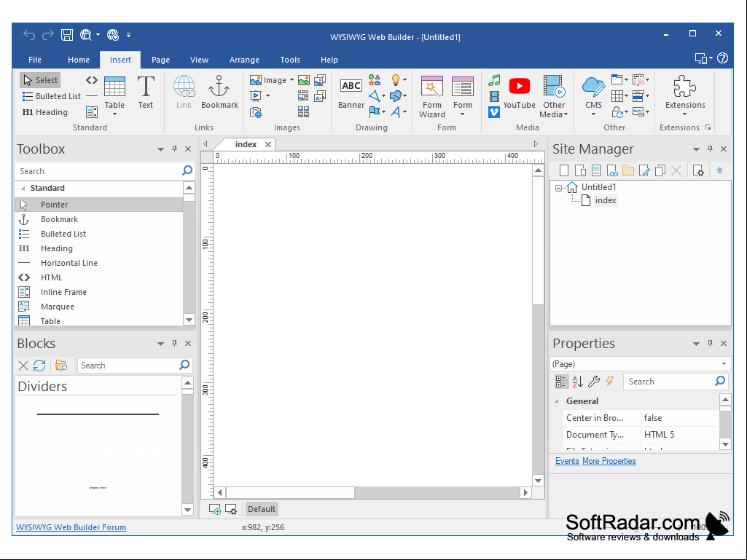
Task: Click the colored shapes icon in Drawing group
Action: tap(375, 80)
